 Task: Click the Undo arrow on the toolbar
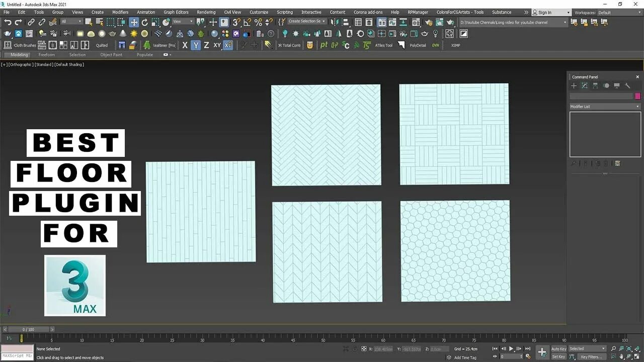click(8, 22)
